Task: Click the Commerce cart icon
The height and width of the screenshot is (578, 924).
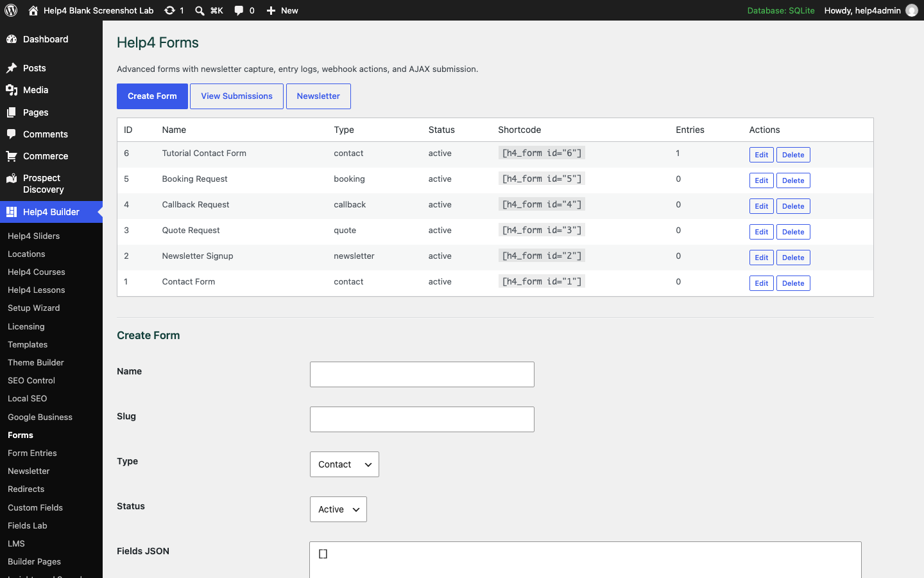Action: 12,156
